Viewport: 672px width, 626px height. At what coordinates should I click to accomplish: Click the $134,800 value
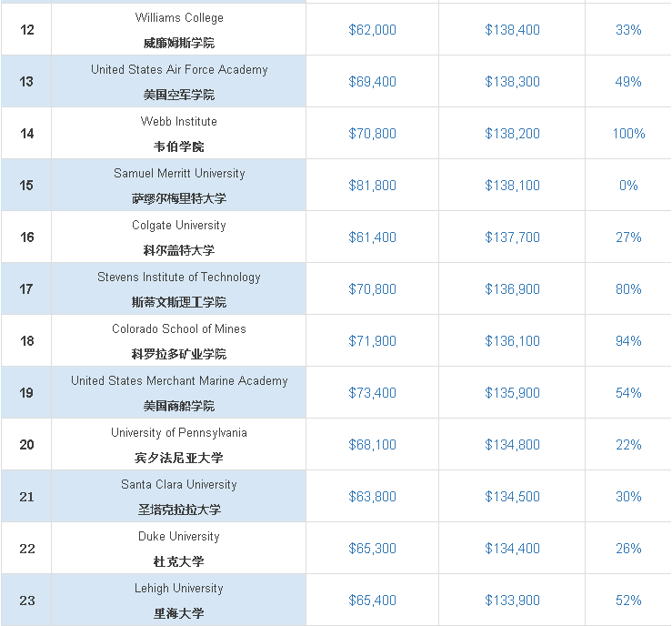(x=512, y=445)
